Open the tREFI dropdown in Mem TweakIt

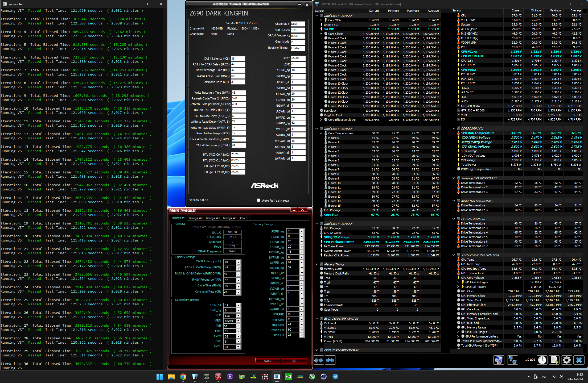coord(239,321)
